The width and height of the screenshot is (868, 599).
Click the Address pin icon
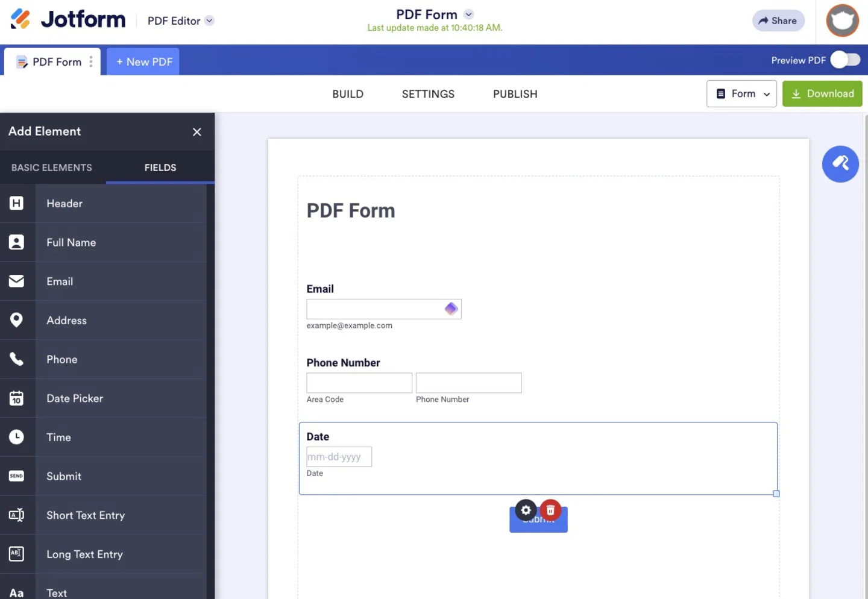(x=17, y=320)
